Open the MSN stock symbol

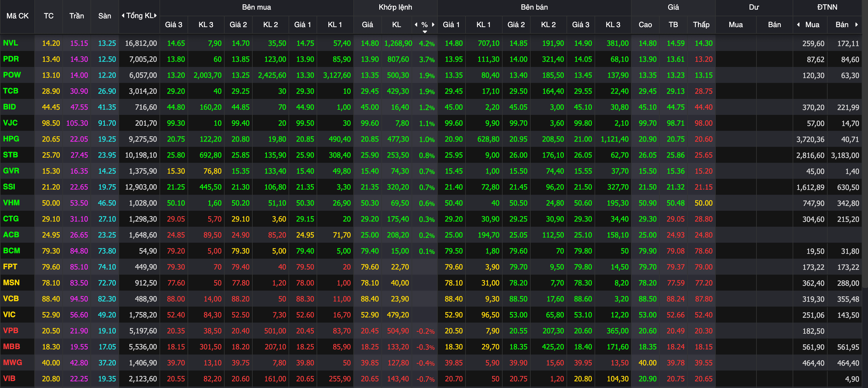tap(11, 282)
